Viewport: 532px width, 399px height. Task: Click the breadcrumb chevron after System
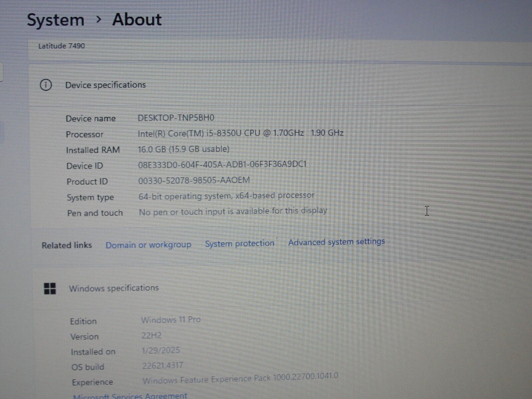click(x=98, y=20)
